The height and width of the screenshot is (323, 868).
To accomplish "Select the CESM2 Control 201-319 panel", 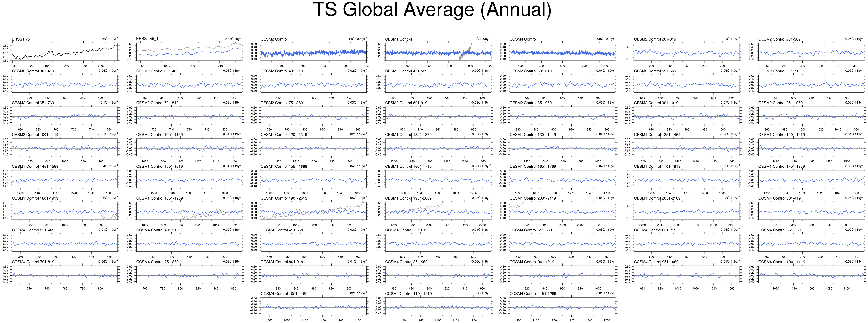I will (687, 51).
